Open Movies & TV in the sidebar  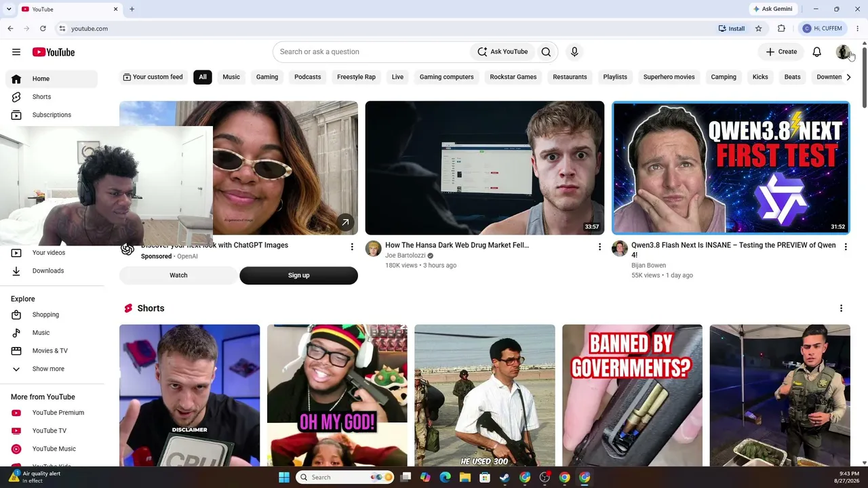[x=52, y=351]
